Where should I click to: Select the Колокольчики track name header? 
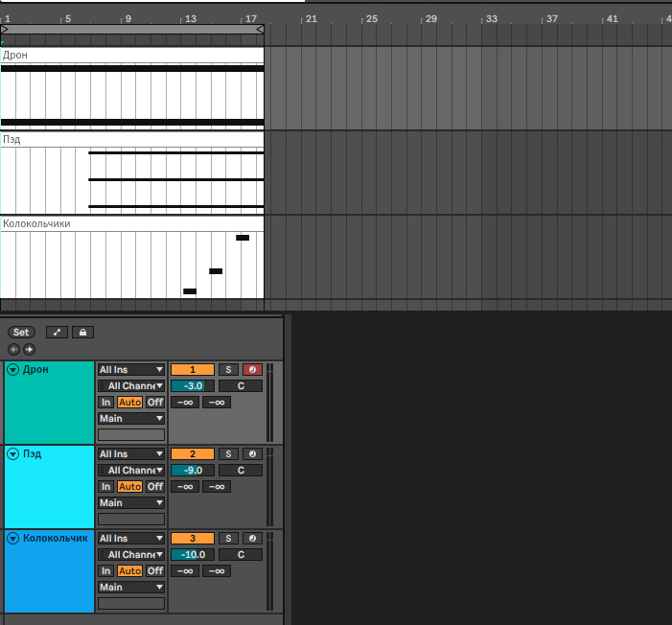49,571
